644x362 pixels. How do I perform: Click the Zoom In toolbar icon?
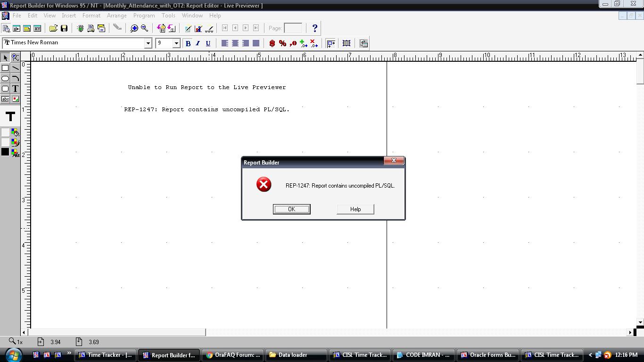[134, 28]
